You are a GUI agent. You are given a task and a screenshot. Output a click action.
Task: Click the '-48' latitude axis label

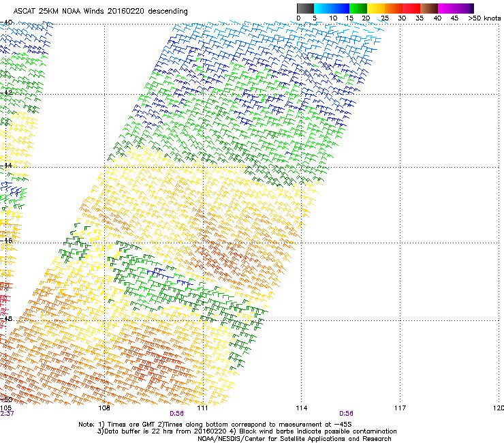(6, 318)
